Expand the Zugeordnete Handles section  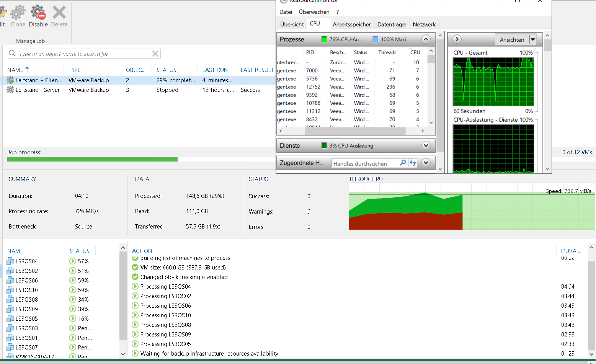click(426, 163)
